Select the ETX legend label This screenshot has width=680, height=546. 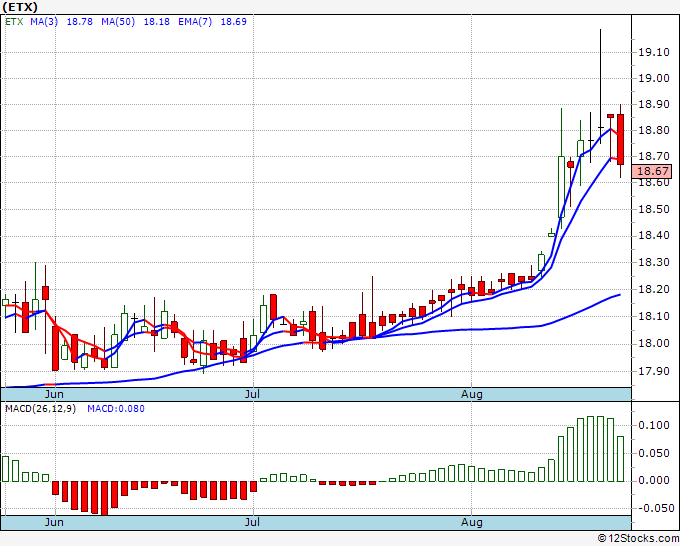click(x=14, y=22)
